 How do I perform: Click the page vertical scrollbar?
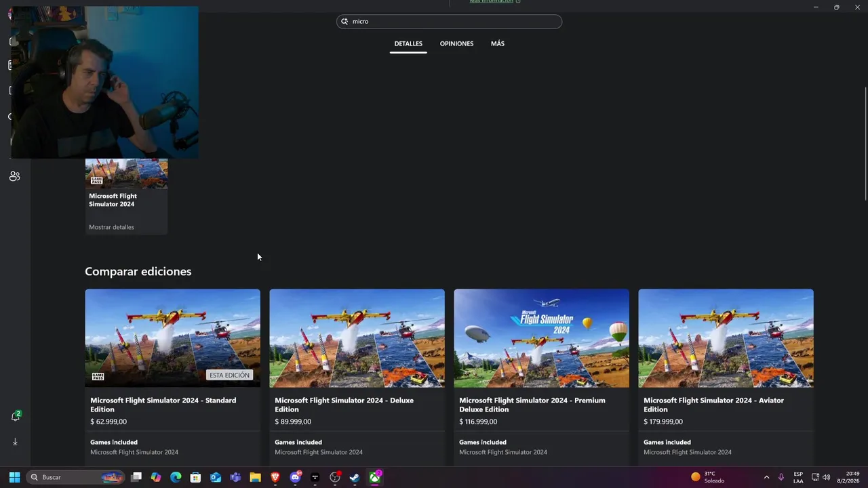(865, 144)
